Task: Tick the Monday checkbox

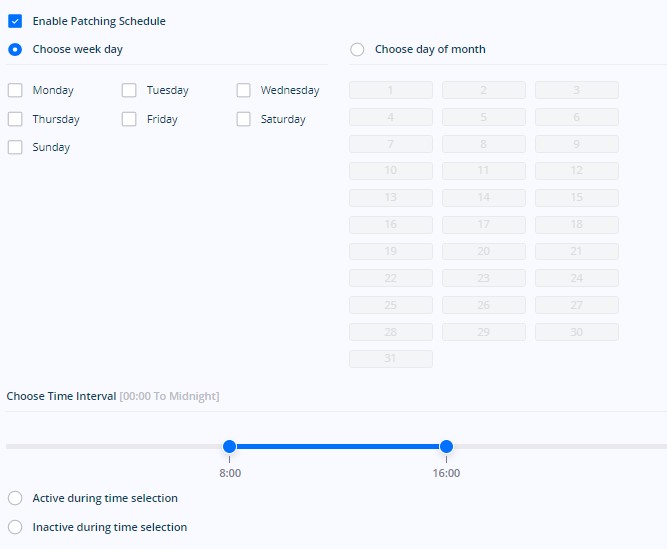Action: [x=15, y=90]
